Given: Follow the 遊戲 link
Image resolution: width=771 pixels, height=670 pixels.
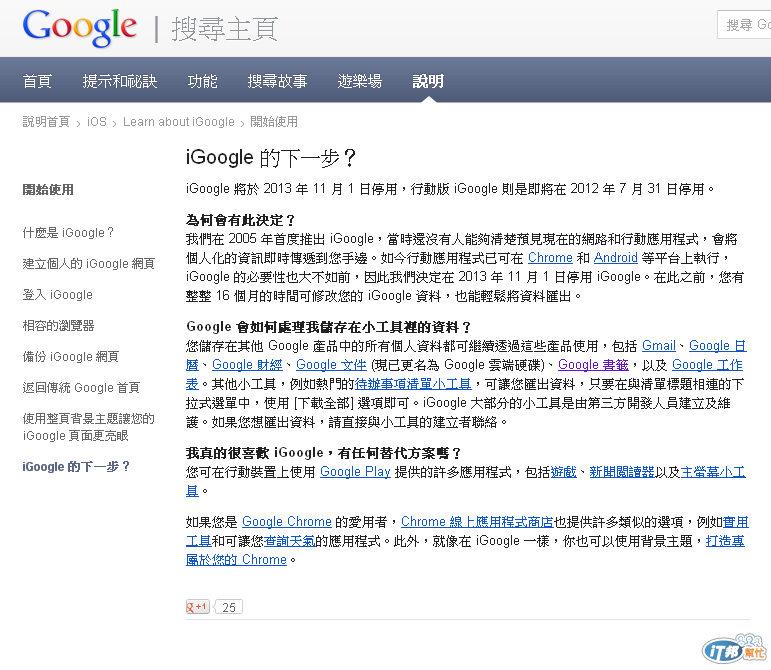Looking at the screenshot, I should [x=563, y=472].
